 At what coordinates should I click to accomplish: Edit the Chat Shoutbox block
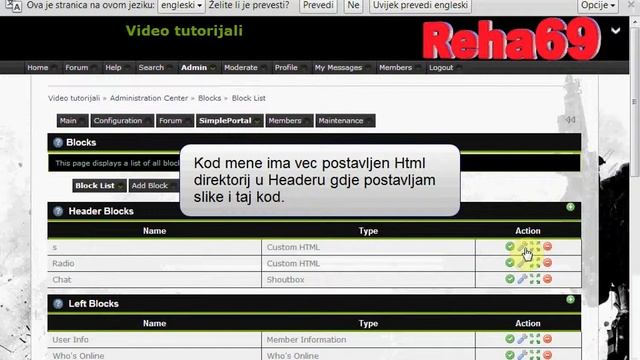click(522, 279)
